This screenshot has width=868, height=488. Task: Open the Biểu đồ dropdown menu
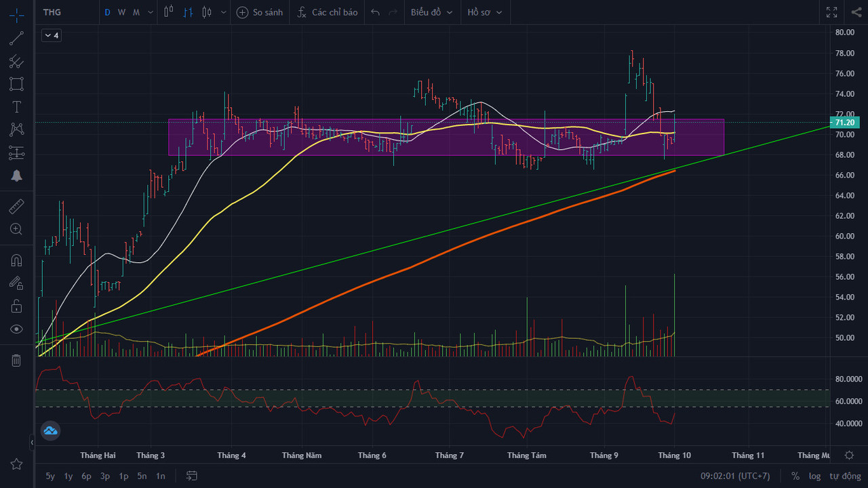pyautogui.click(x=431, y=12)
